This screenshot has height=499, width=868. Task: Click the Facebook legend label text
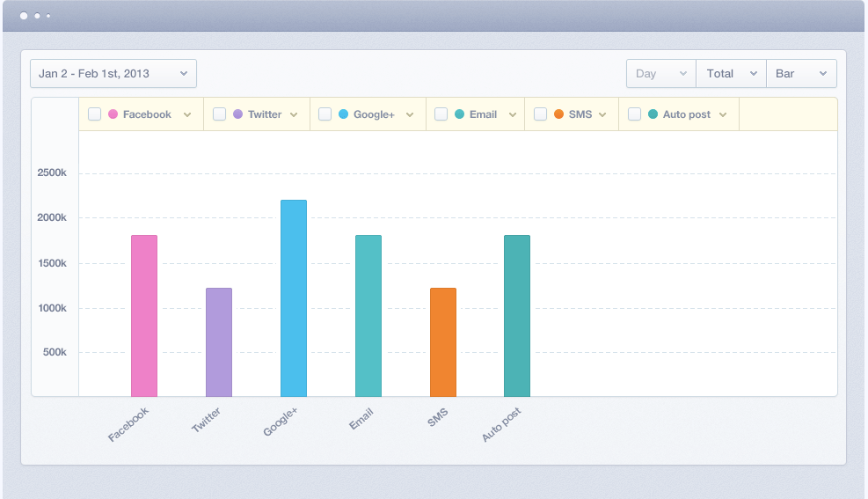point(147,114)
